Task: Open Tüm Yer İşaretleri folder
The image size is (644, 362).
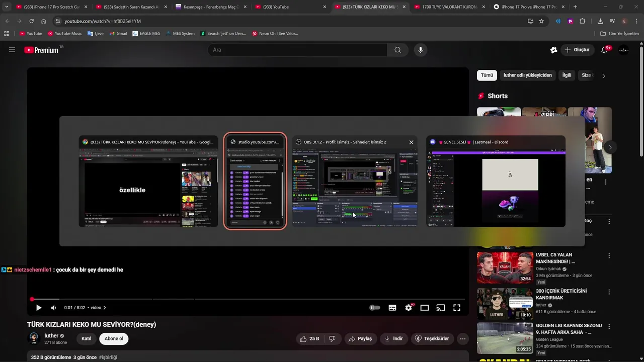Action: pos(620,34)
